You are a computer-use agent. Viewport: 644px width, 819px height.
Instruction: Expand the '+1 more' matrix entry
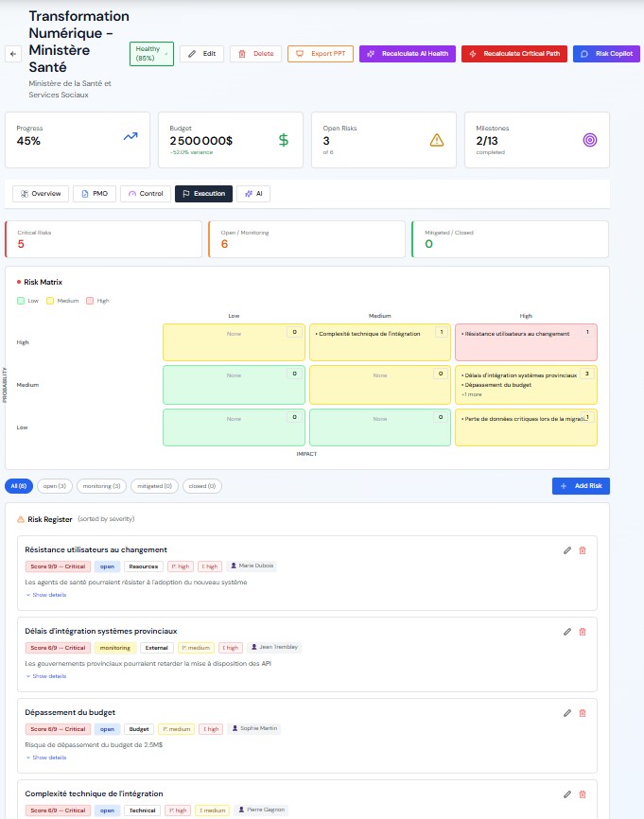coord(472,395)
